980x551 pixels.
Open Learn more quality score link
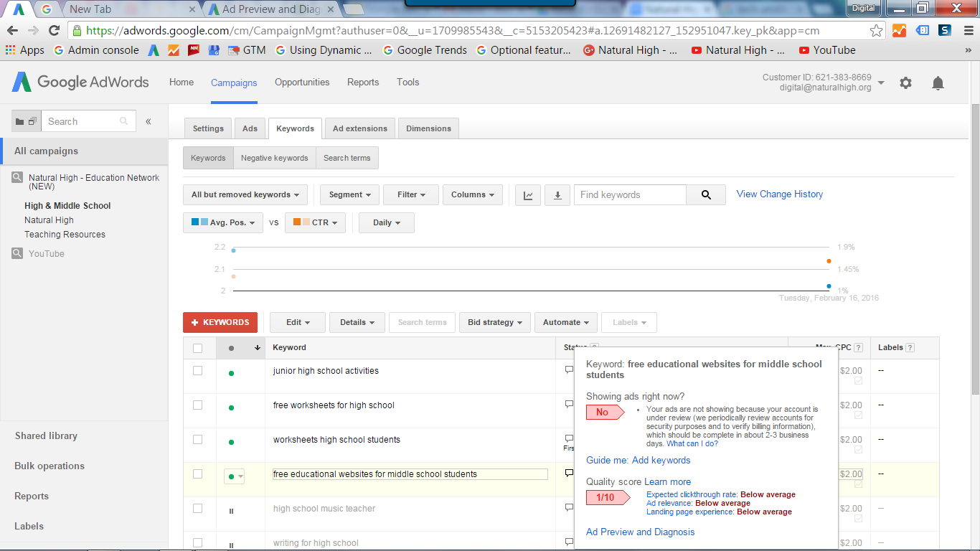[x=668, y=481]
